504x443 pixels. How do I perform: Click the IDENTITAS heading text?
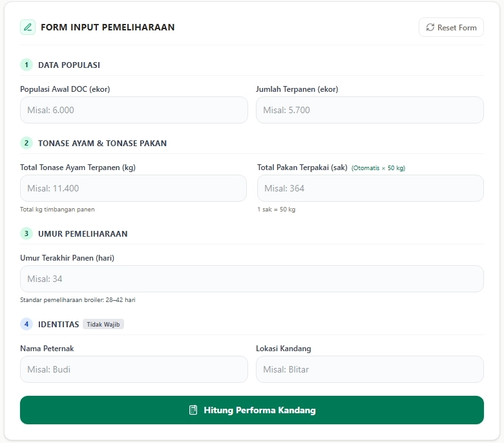[59, 324]
